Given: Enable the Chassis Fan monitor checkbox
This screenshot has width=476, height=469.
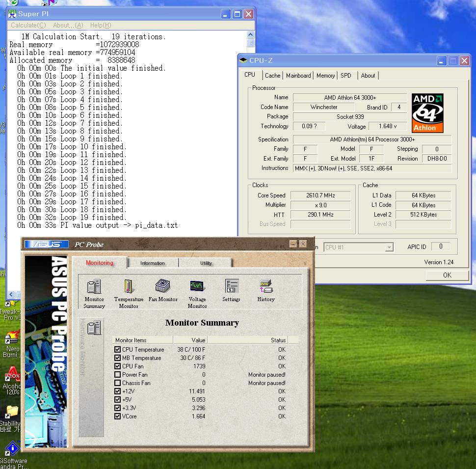Looking at the screenshot, I should click(x=117, y=383).
